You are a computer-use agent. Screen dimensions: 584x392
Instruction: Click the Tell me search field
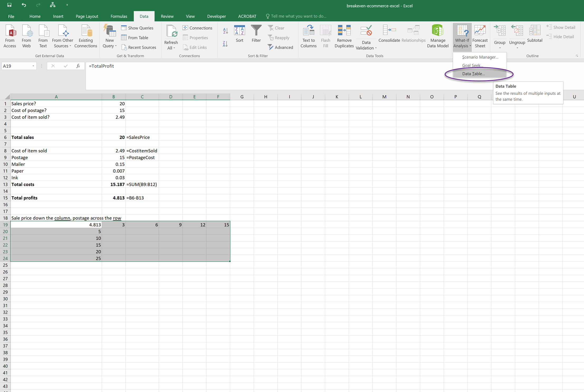[298, 16]
